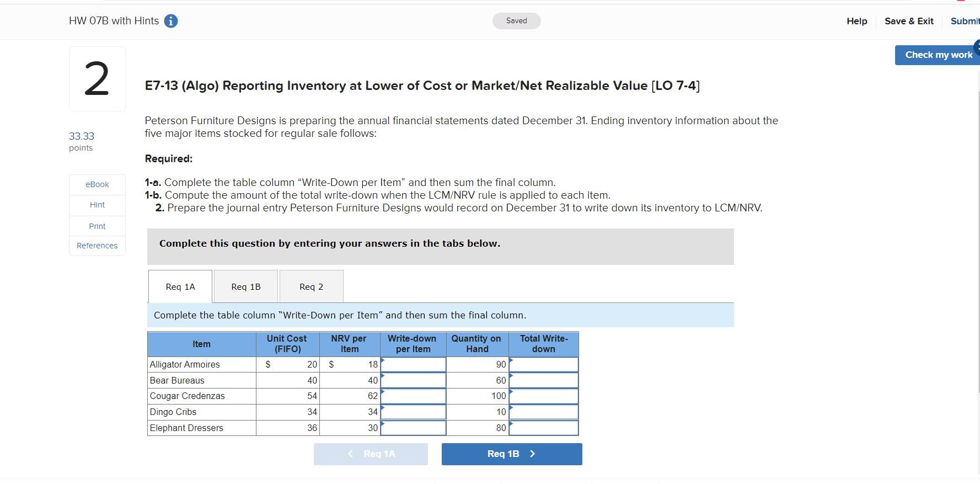
Task: Click the Bear Bureaus item cell
Action: coord(202,380)
